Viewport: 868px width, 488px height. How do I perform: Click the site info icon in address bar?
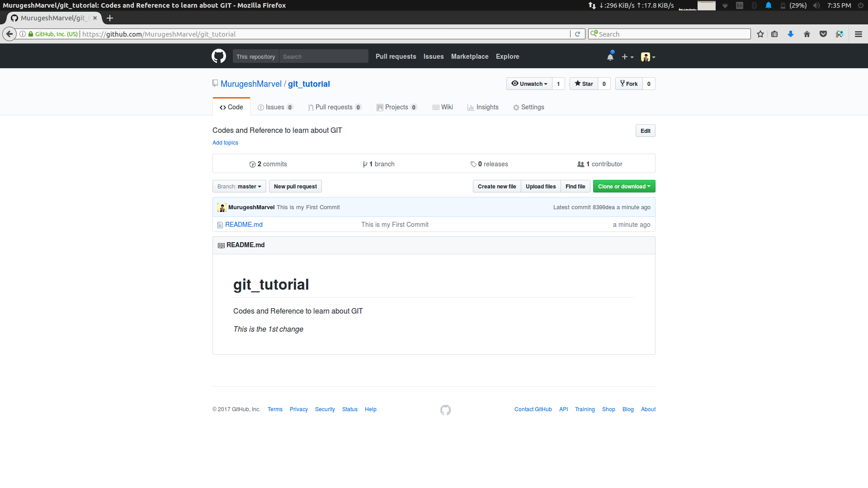(x=23, y=34)
